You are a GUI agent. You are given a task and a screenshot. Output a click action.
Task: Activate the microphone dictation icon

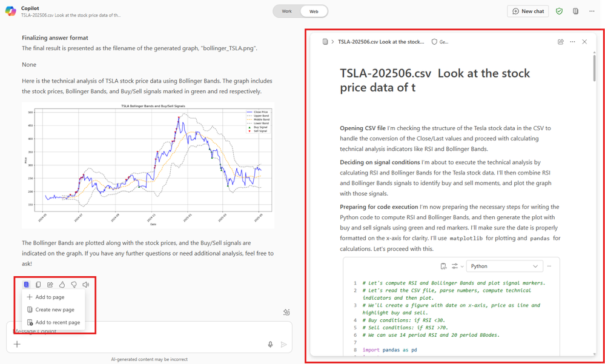pos(271,344)
